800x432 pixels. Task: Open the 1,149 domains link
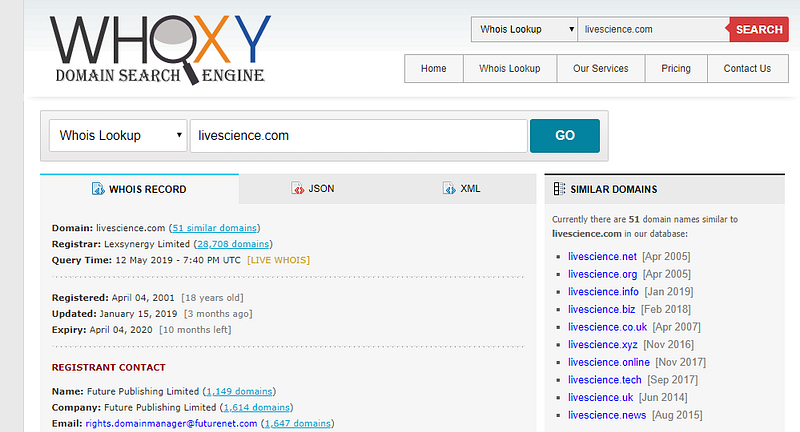point(239,391)
